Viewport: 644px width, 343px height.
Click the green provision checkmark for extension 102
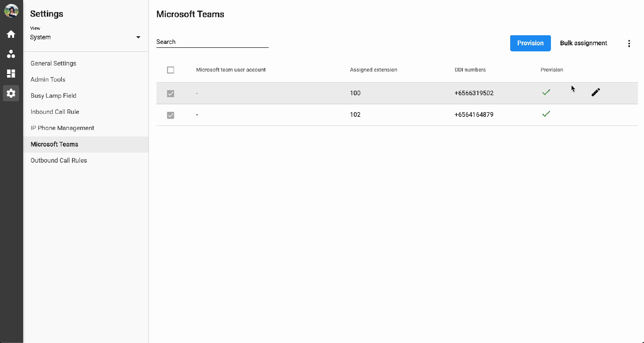(546, 114)
